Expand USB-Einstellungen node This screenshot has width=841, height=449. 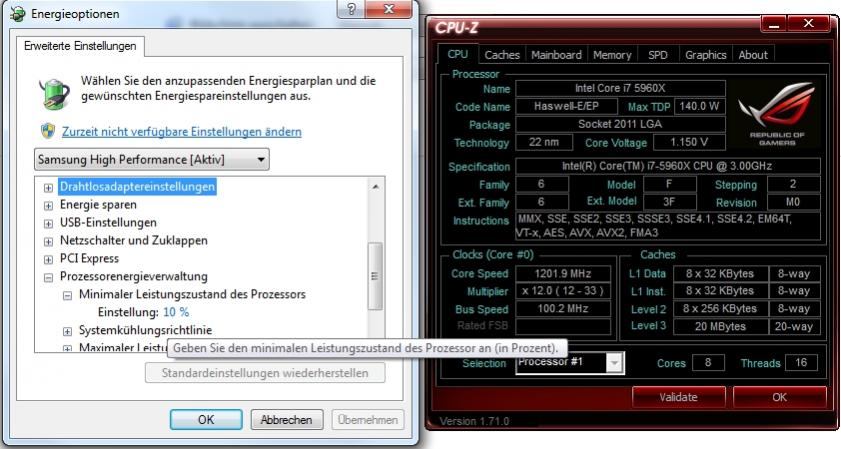(48, 224)
